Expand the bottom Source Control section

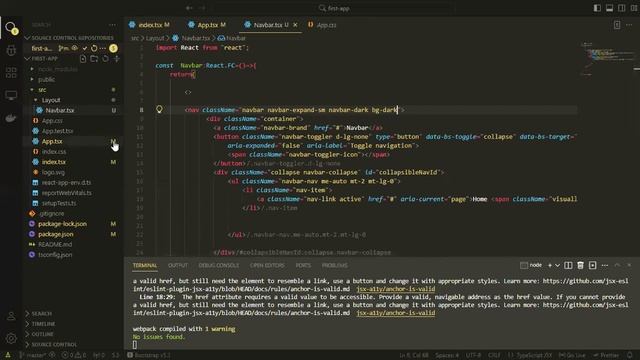(51, 344)
